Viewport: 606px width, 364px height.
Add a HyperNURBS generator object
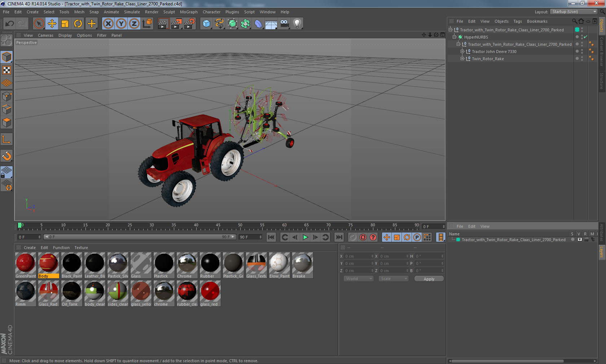click(232, 24)
